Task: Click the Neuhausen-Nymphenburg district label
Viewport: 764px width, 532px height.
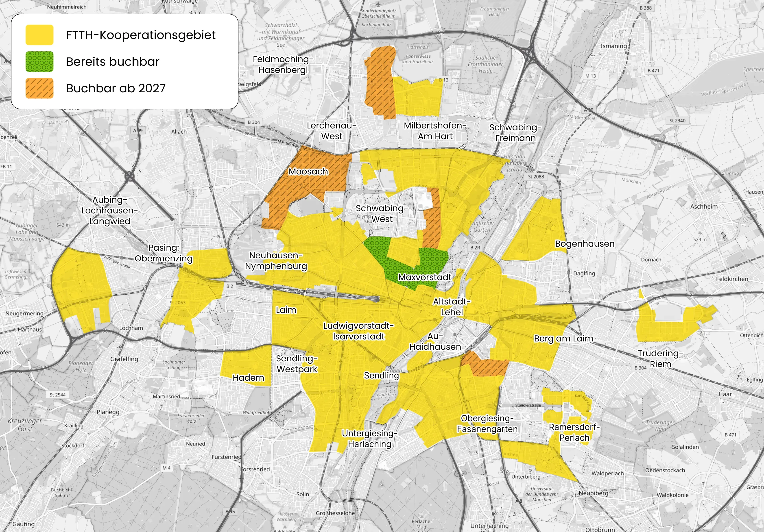Action: coord(276,261)
